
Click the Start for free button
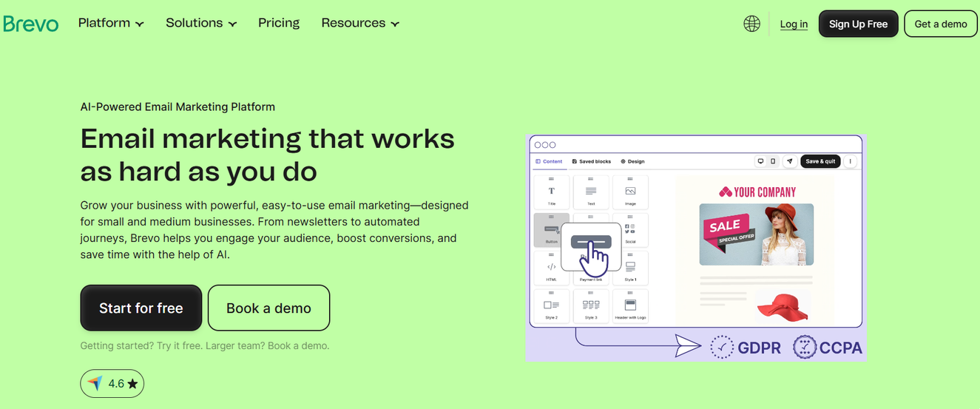(x=141, y=308)
